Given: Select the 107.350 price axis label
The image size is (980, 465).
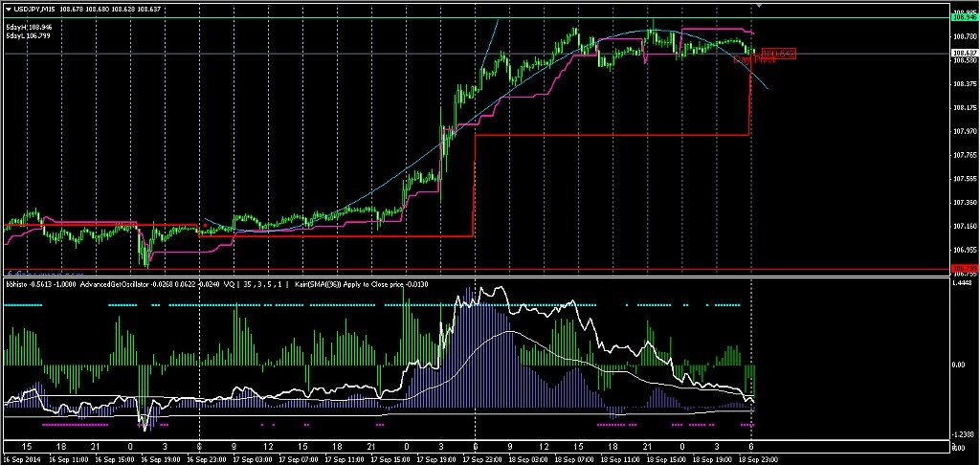Looking at the screenshot, I should tap(965, 203).
